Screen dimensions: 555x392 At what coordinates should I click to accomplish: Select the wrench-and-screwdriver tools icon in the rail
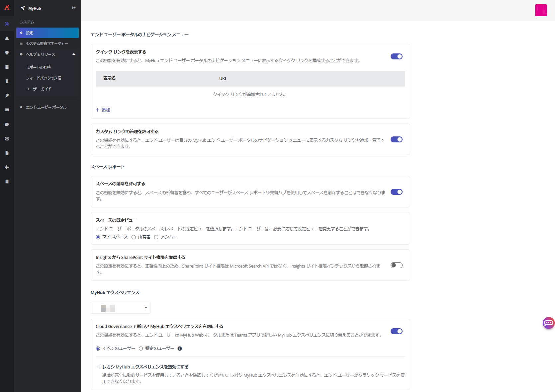[x=7, y=24]
